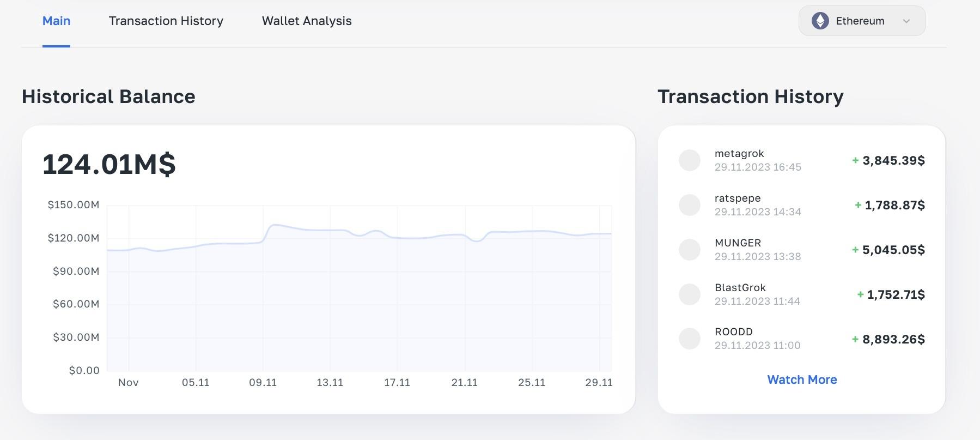Go to the Wallet Analysis tab
The image size is (980, 440).
(307, 21)
